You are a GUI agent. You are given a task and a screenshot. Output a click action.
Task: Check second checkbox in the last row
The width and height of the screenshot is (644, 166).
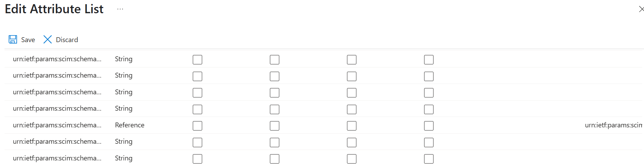[274, 159]
